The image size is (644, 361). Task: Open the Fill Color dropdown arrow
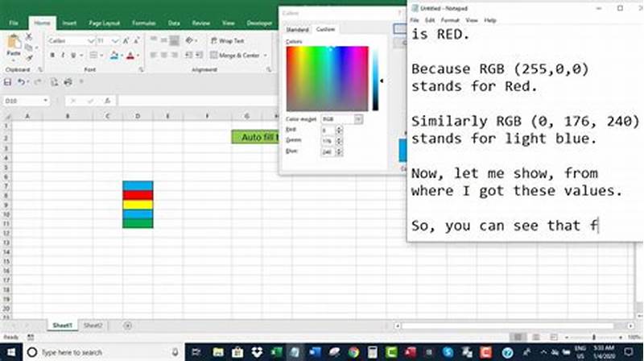(x=122, y=56)
